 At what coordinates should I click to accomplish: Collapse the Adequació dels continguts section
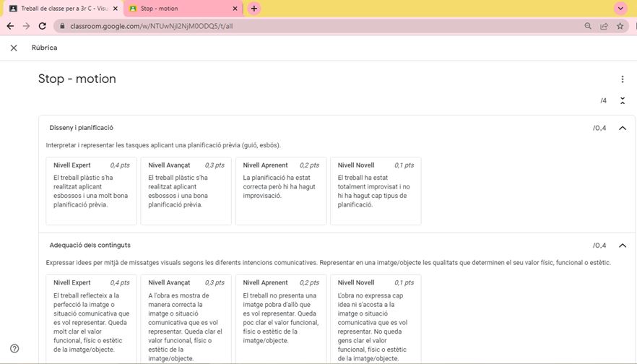623,246
